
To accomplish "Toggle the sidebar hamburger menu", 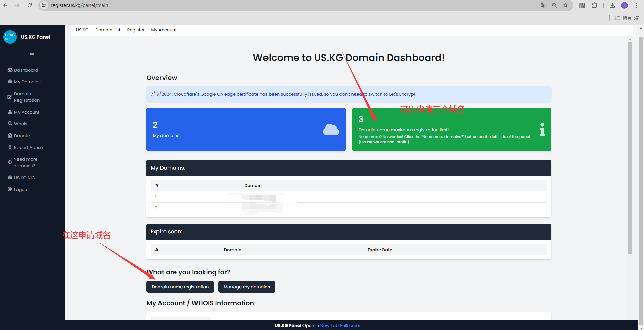I will coord(32,53).
